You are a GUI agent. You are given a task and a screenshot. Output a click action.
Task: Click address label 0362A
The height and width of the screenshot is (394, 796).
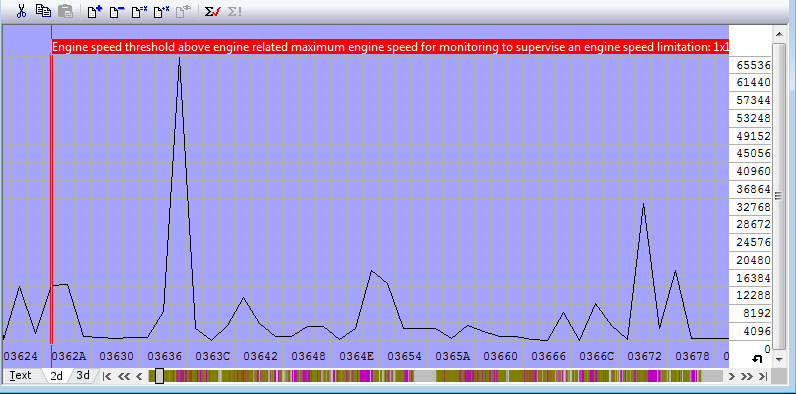click(69, 356)
